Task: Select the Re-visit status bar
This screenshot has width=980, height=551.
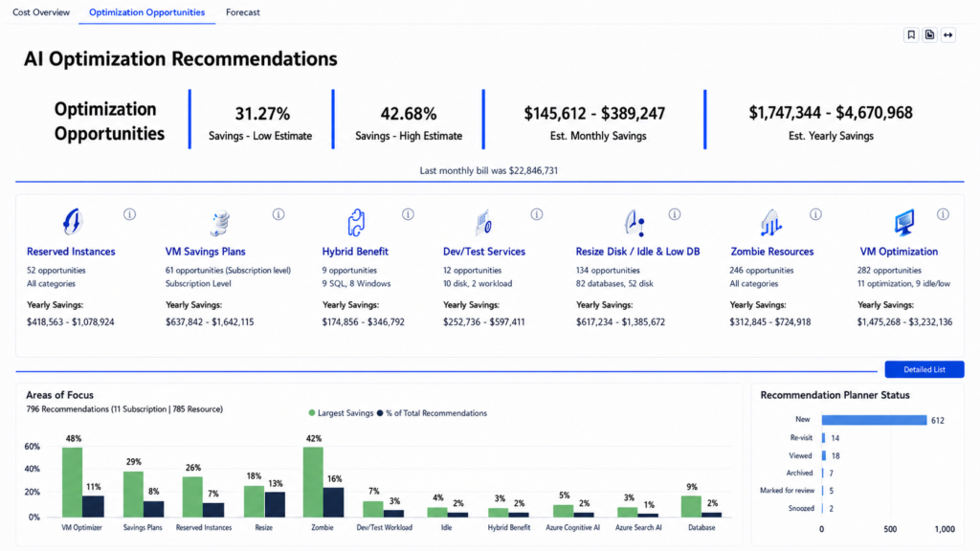Action: [x=823, y=438]
